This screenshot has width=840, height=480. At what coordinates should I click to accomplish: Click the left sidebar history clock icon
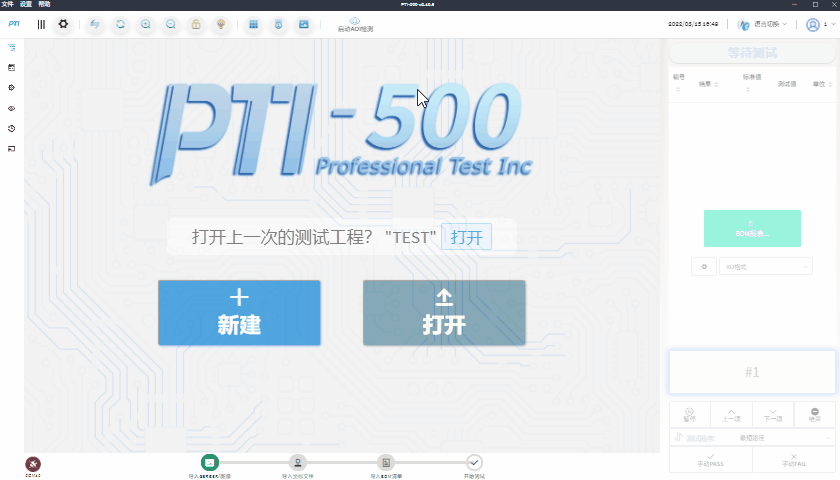(12, 129)
